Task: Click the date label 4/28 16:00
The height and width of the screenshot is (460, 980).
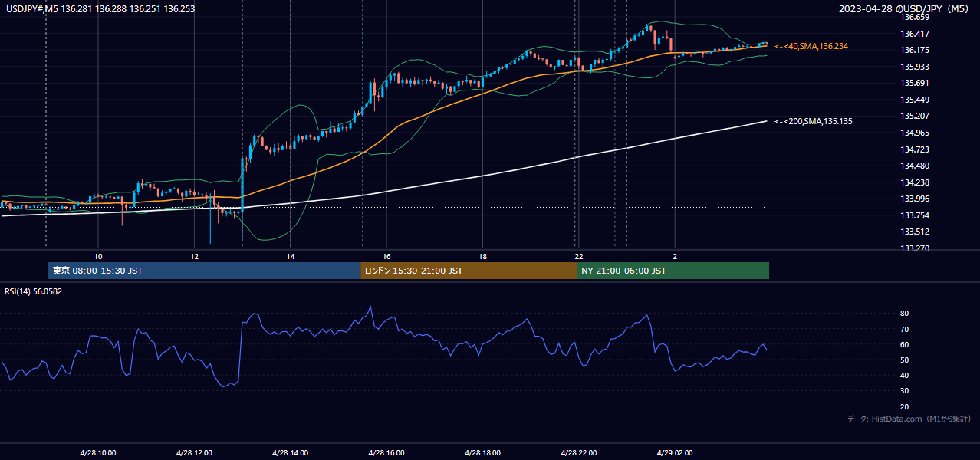Action: (x=386, y=452)
